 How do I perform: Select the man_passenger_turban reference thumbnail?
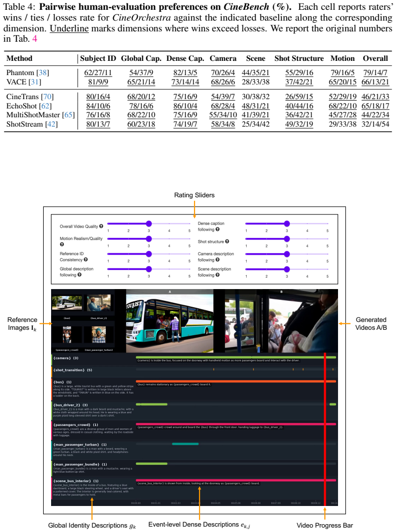(x=99, y=335)
